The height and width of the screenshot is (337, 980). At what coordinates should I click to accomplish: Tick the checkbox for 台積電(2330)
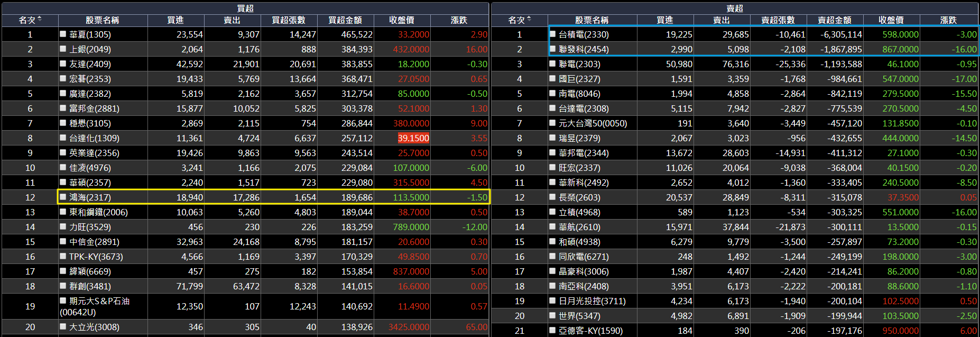[552, 34]
